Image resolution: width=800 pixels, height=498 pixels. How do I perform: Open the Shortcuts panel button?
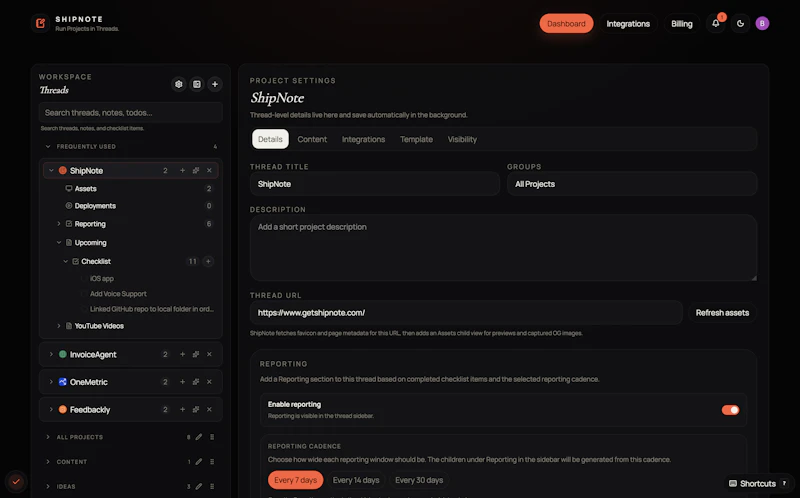pos(759,483)
